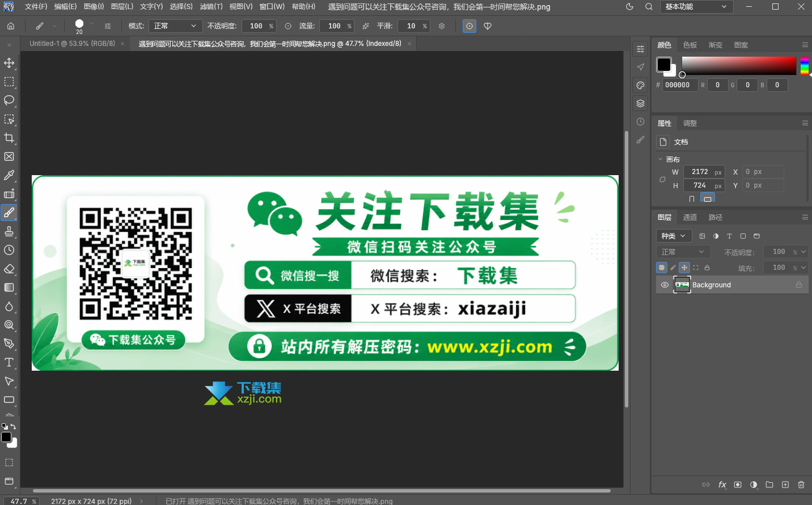Open layer fill slider arrow
Screen dimensions: 812x505
click(x=803, y=268)
